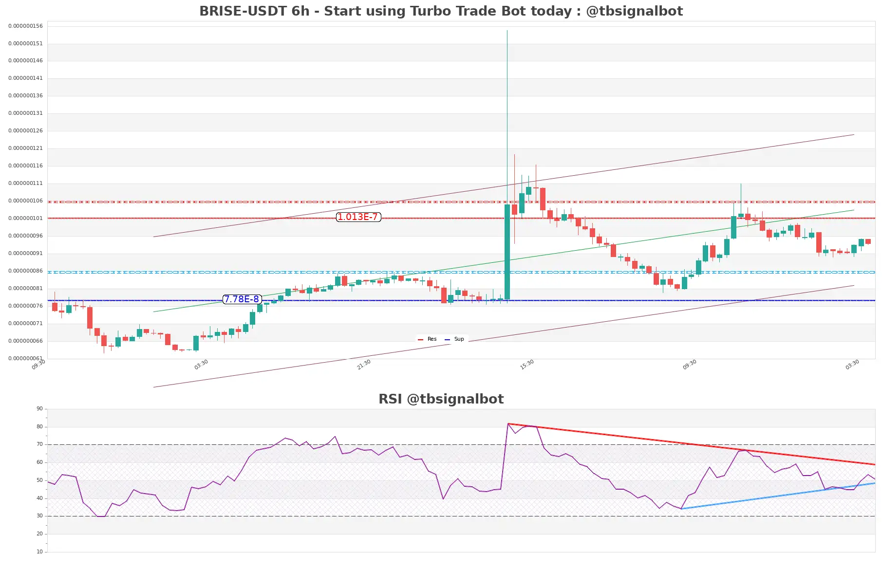Select the blue 7.78E-8 support label
The height and width of the screenshot is (588, 882).
tap(242, 299)
